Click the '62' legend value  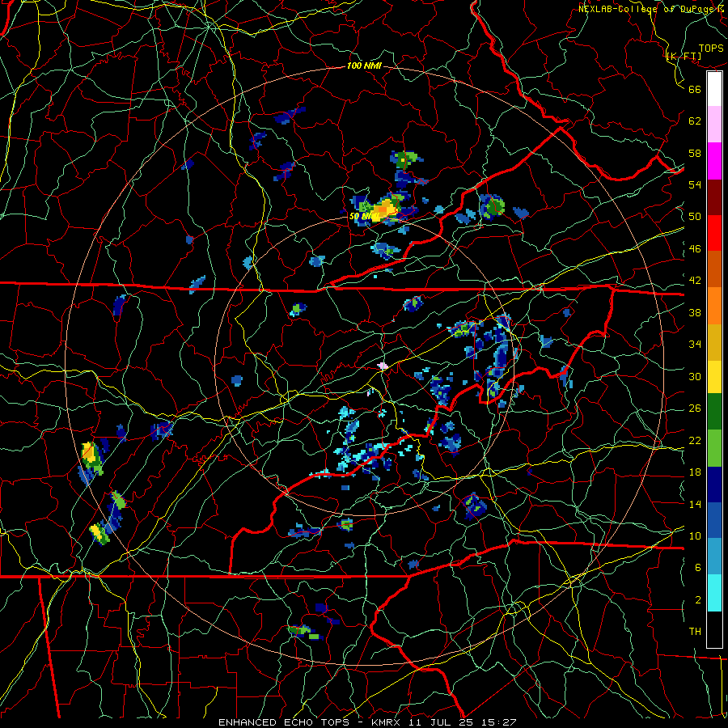695,121
